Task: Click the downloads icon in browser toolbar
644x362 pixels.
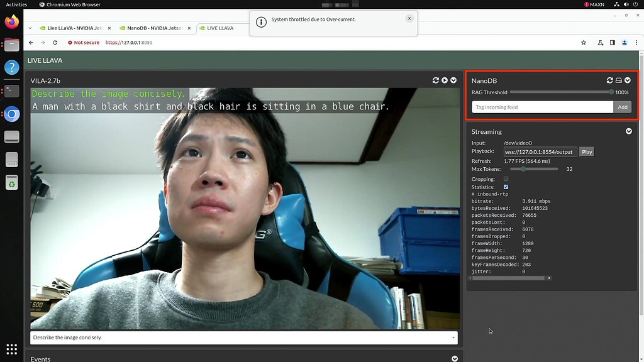Action: (x=600, y=42)
